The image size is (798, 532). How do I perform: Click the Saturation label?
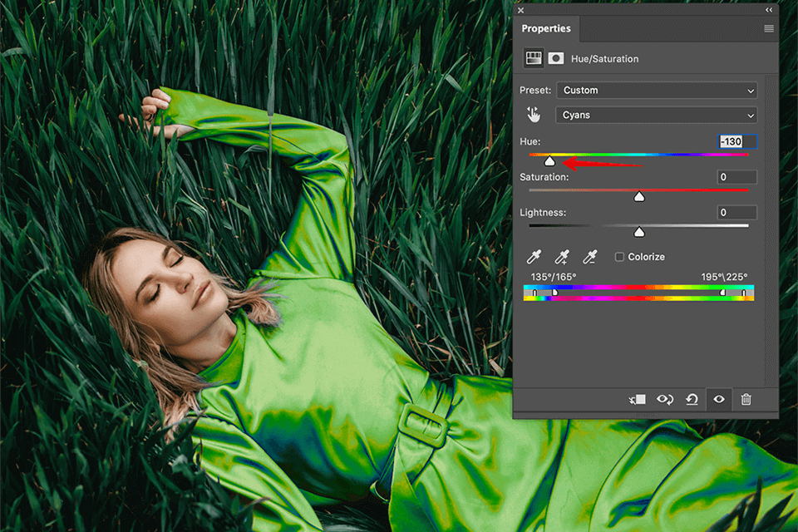(544, 177)
